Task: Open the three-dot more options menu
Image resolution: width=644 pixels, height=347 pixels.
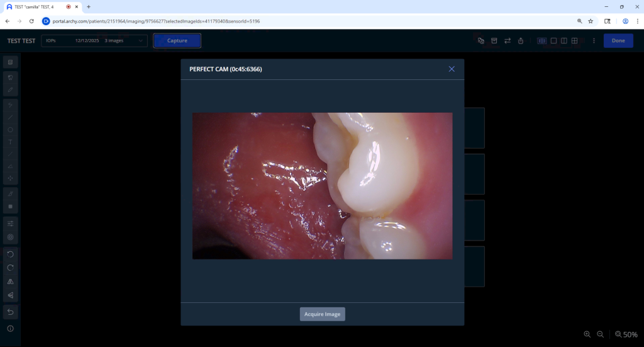Action: click(x=594, y=41)
